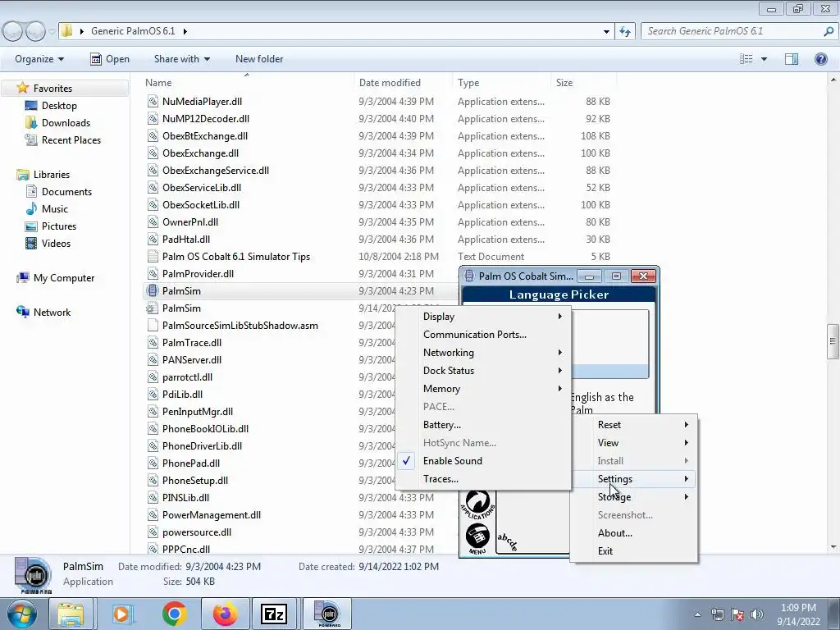Open Google Chrome from the taskbar
This screenshot has width=840, height=630.
[x=174, y=614]
